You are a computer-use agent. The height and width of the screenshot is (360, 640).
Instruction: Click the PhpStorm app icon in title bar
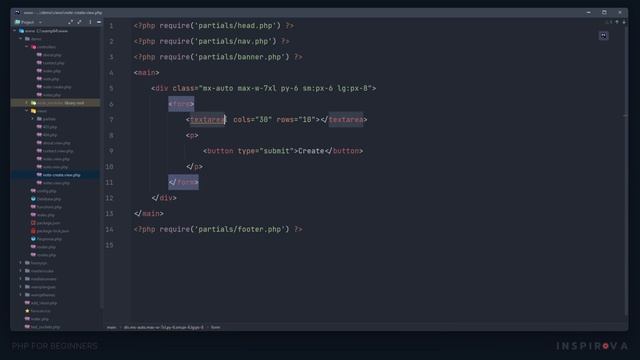point(17,13)
